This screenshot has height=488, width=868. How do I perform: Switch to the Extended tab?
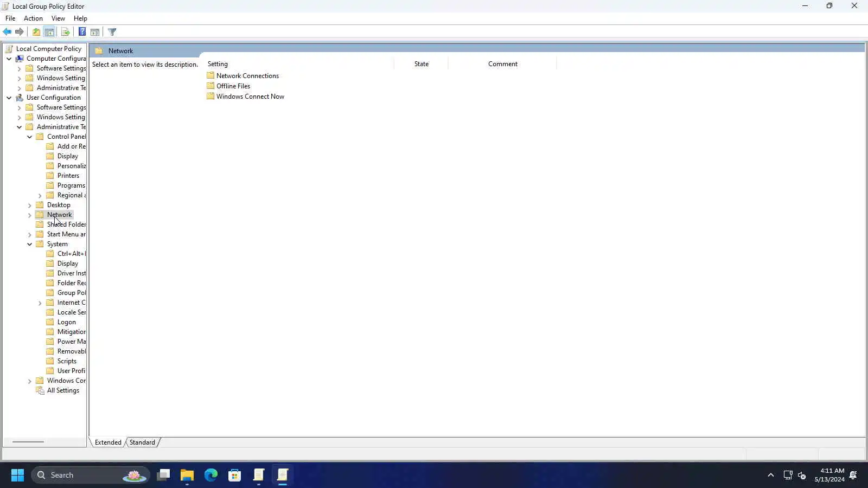108,442
